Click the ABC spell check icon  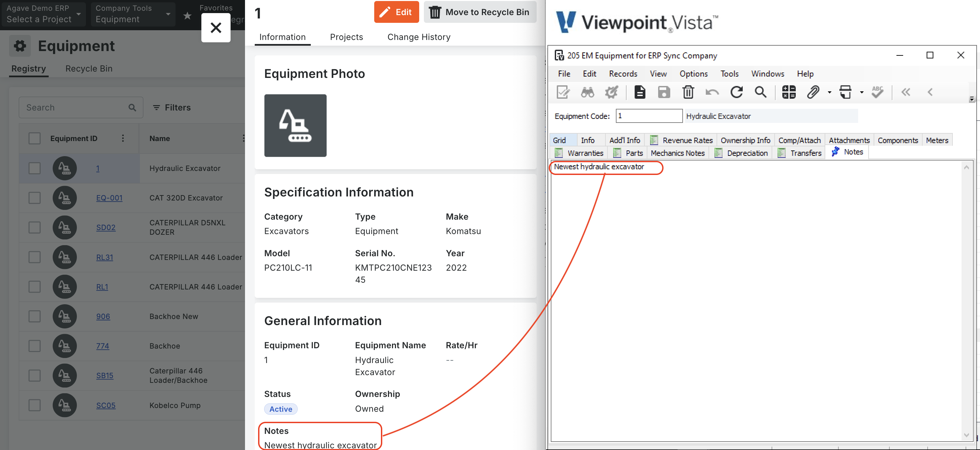877,92
